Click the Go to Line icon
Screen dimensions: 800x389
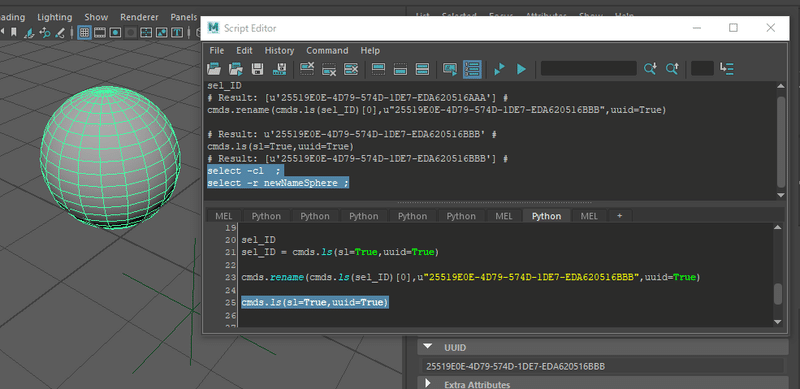pos(727,68)
